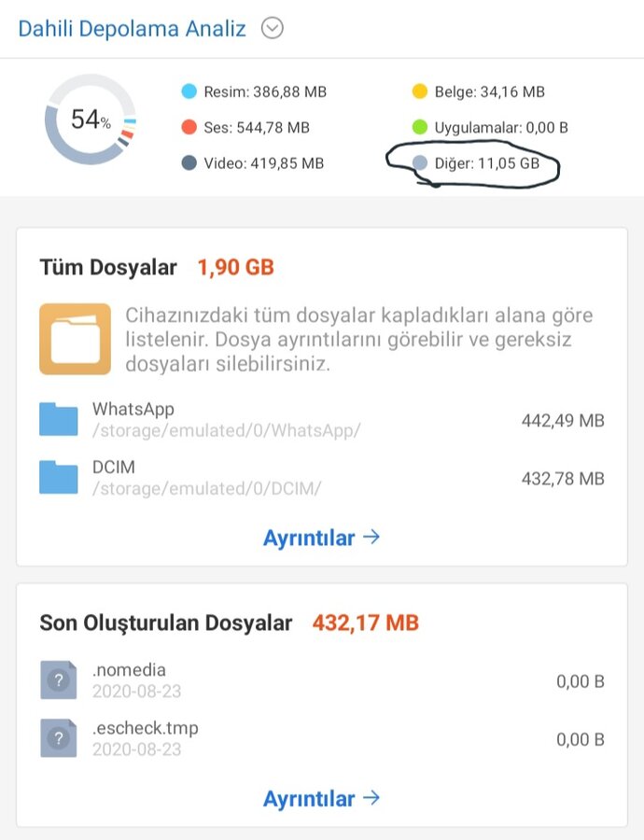This screenshot has height=840, width=644.
Task: Click the .nomedia unknown file icon
Action: pos(59,680)
